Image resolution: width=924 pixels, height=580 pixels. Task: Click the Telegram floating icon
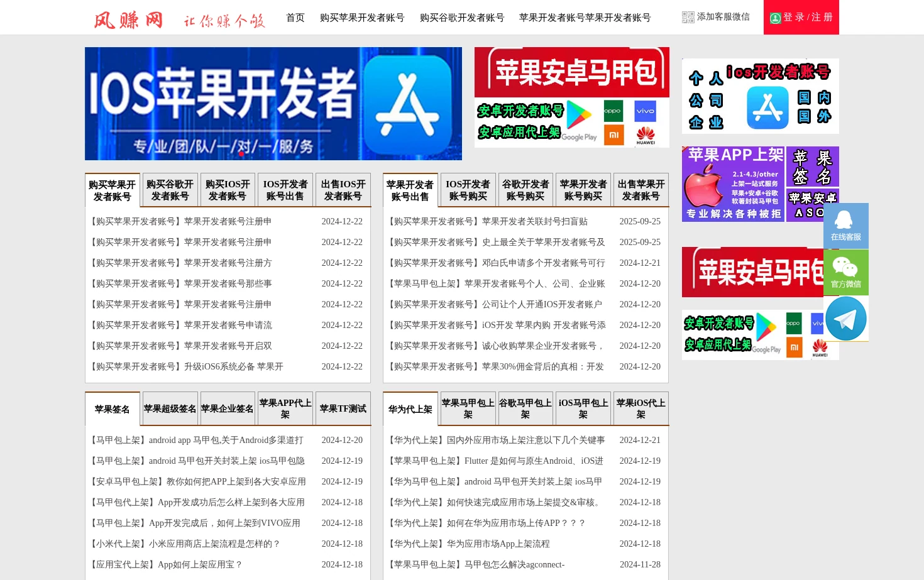pos(846,319)
